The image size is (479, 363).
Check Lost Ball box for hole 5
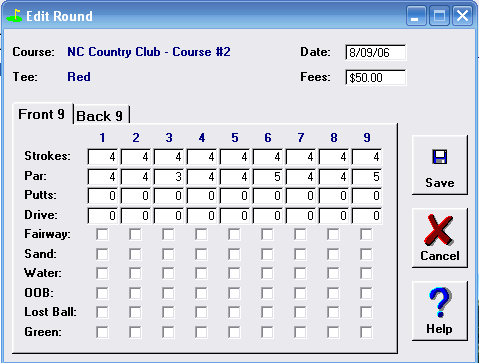click(x=234, y=312)
